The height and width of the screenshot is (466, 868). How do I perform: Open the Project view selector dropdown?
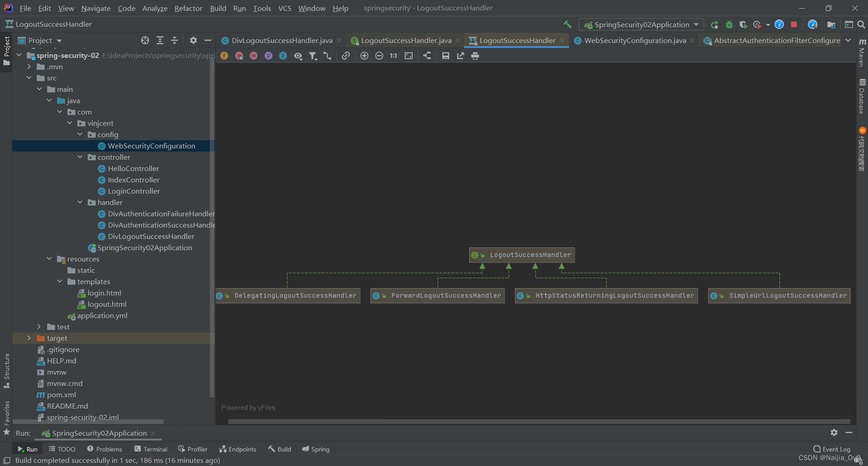tap(40, 40)
